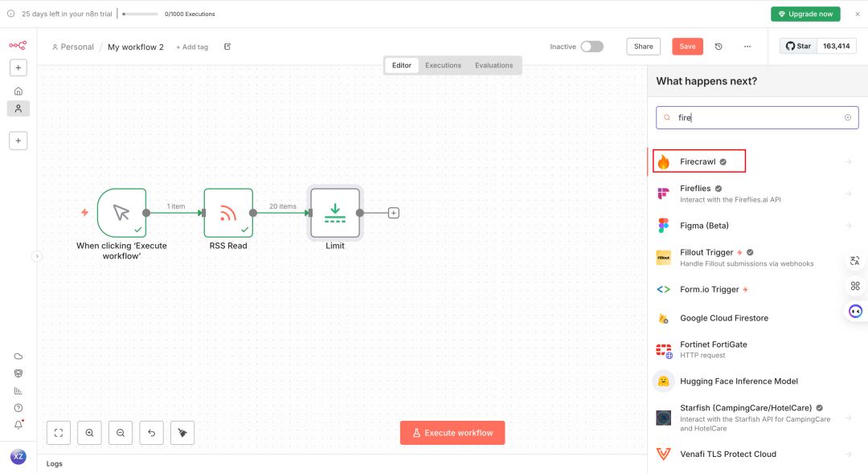Expand the Figma (Beta) arrow

click(x=849, y=226)
